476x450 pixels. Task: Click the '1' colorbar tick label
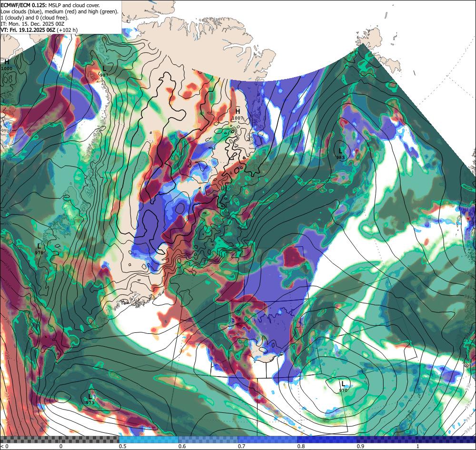tap(418, 446)
